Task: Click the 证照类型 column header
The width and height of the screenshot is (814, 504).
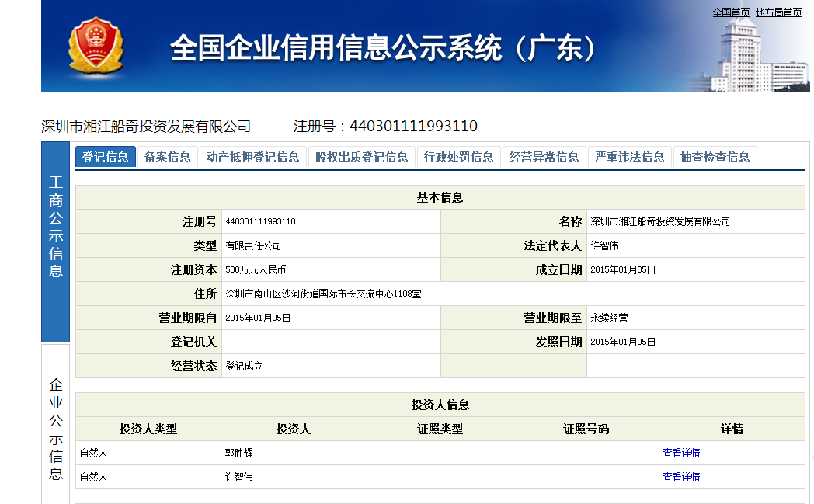Action: click(440, 429)
